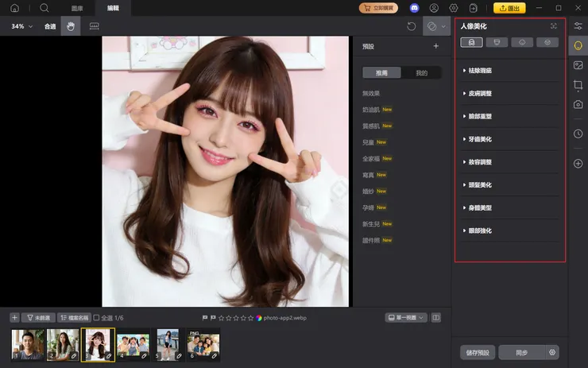588x368 pixels.
Task: Click the 立即購買 buy-now button
Action: [378, 8]
